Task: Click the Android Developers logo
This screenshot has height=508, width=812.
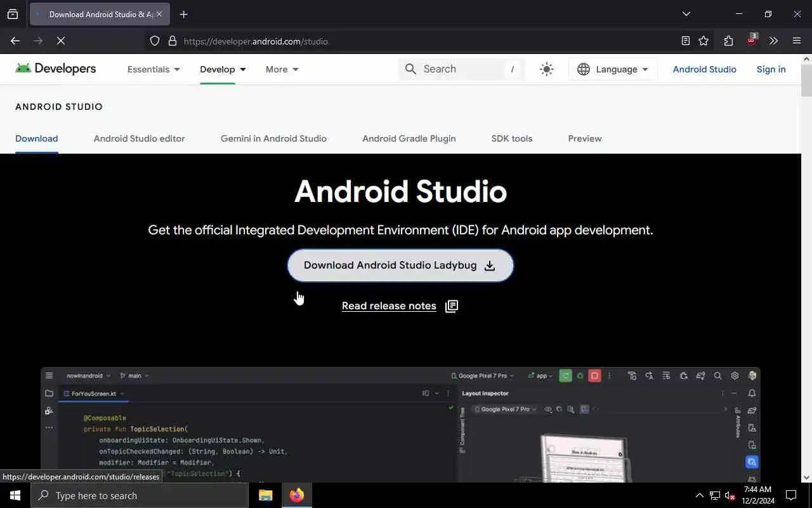Action: coord(56,69)
